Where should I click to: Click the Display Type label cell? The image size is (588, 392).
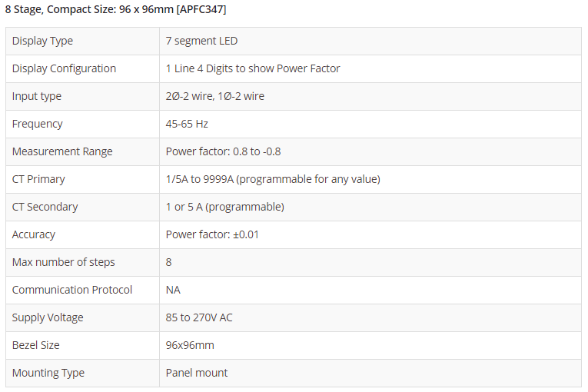click(x=42, y=41)
